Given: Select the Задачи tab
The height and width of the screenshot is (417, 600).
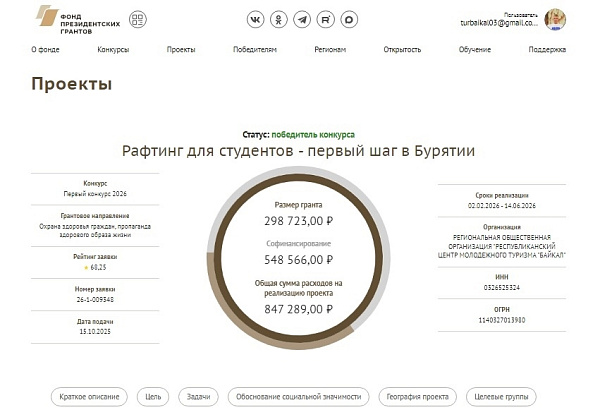Looking at the screenshot, I should (x=199, y=397).
